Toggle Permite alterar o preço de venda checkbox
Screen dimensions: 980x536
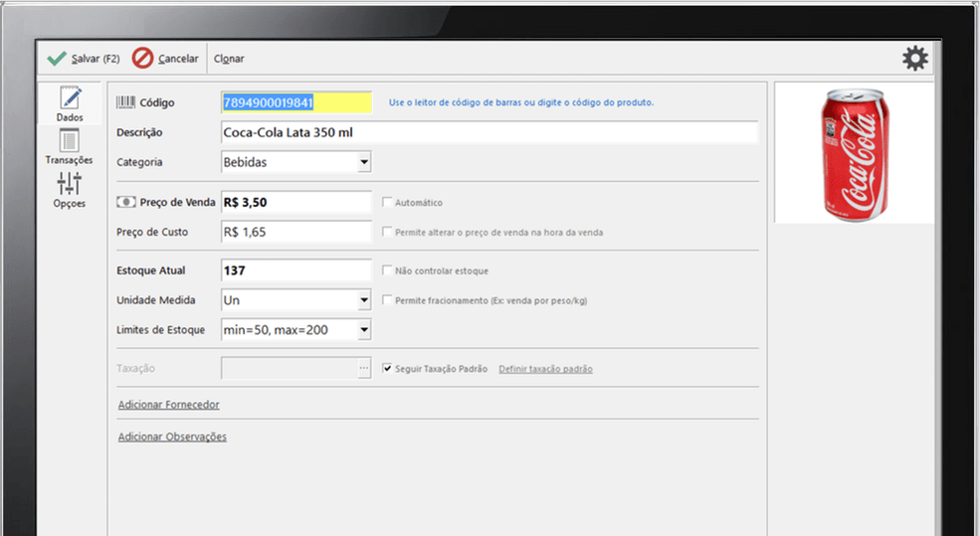pyautogui.click(x=387, y=232)
